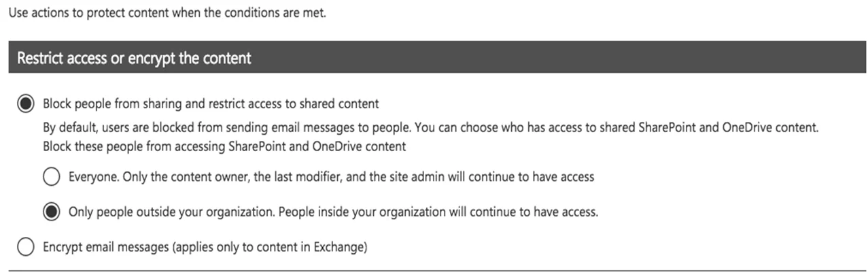Click the Restrict access or encrypt the content header
This screenshot has width=868, height=277.
(x=134, y=59)
